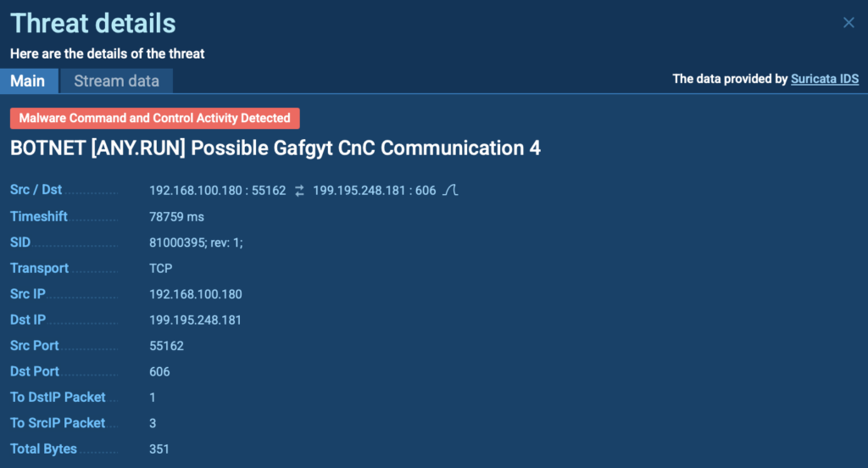This screenshot has width=868, height=468.
Task: Click the Transport value TCP
Action: [x=160, y=269]
